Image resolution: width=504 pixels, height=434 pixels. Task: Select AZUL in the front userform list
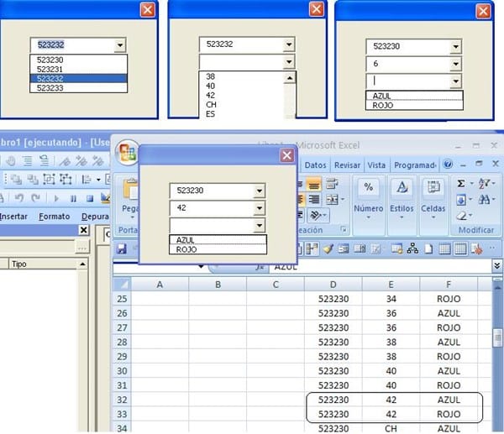click(x=218, y=240)
